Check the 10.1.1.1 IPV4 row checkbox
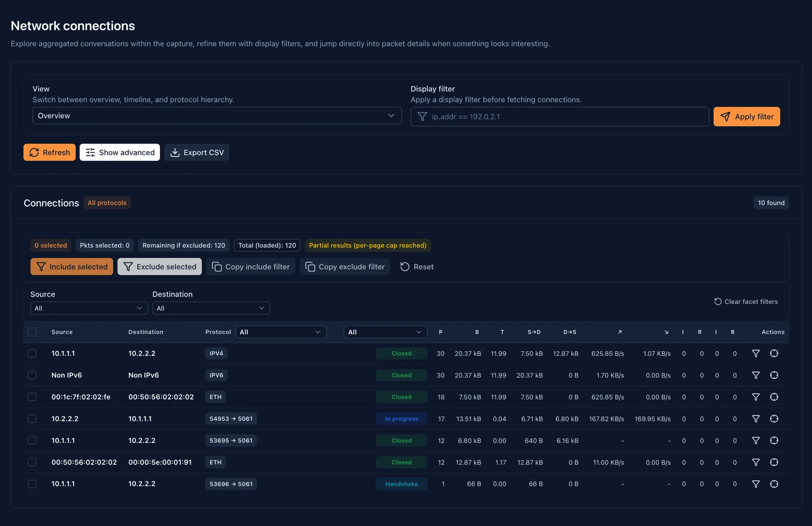Screen dimensions: 812x526 [x=32, y=353]
